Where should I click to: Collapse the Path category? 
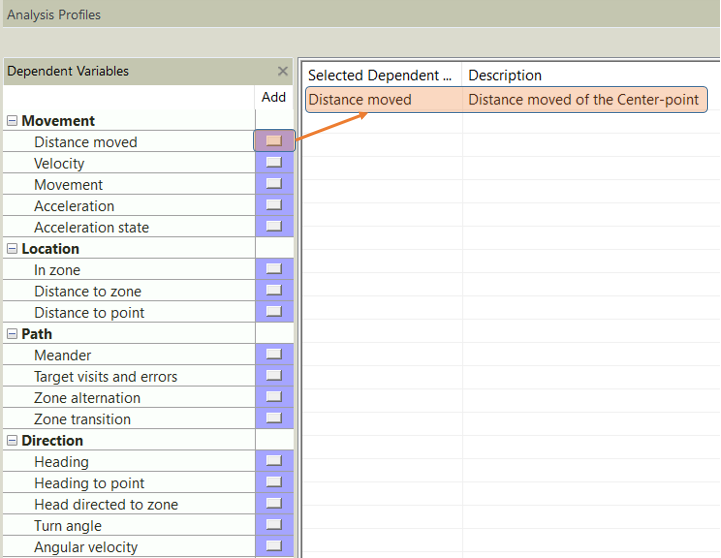12,334
